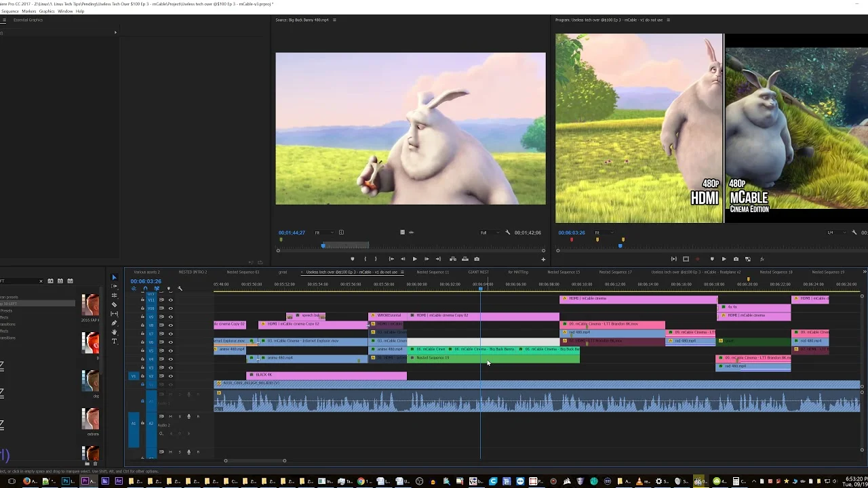Screen dimensions: 868x488
Task: Export frame from the Source monitor
Action: click(477, 259)
